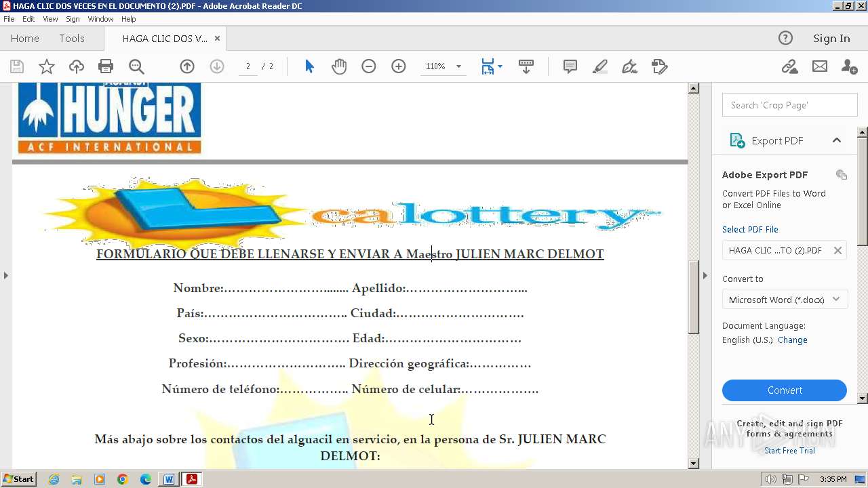Zoom out with the minus icon

(x=369, y=66)
